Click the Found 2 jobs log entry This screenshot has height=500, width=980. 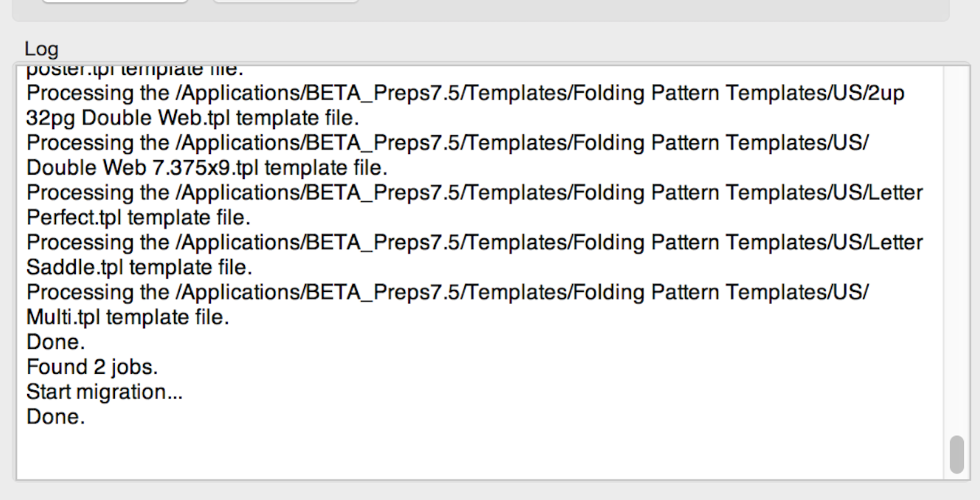click(x=92, y=367)
